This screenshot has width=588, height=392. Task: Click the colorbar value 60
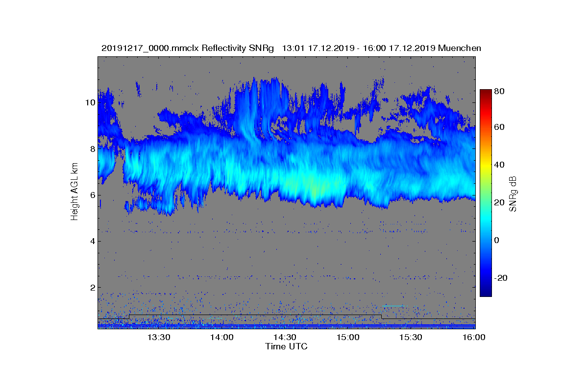pyautogui.click(x=500, y=127)
